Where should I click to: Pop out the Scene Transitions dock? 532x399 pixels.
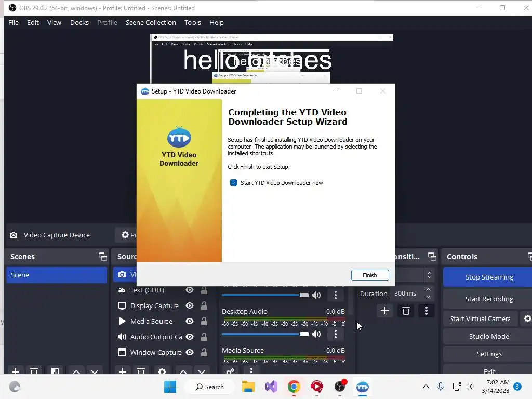tap(432, 257)
